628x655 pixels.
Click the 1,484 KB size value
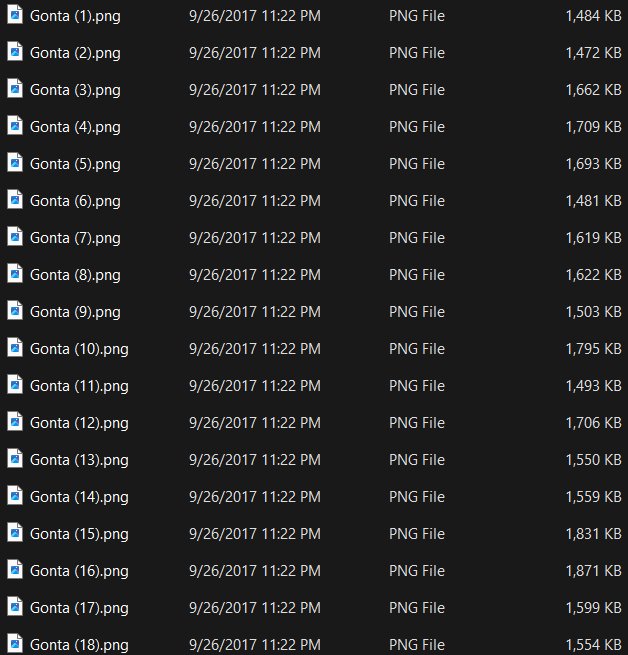(x=593, y=16)
